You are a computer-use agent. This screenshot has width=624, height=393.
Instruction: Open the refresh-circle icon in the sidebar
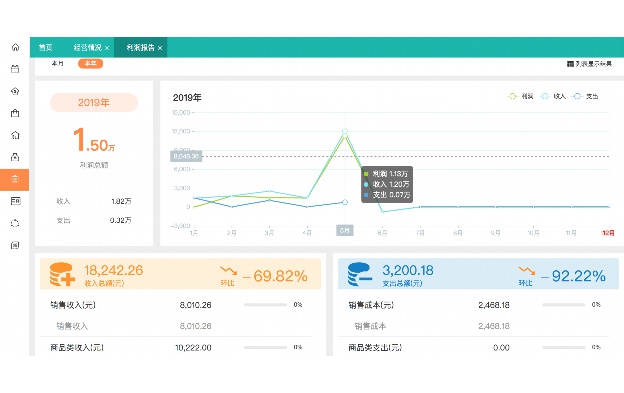15,223
